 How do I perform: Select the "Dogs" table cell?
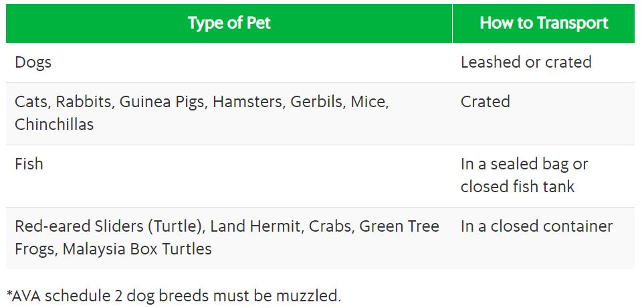[33, 62]
